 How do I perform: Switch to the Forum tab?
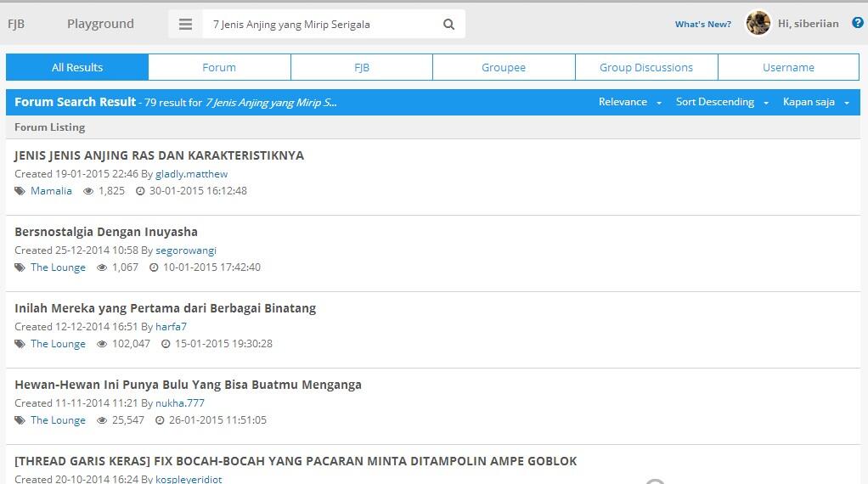[219, 67]
